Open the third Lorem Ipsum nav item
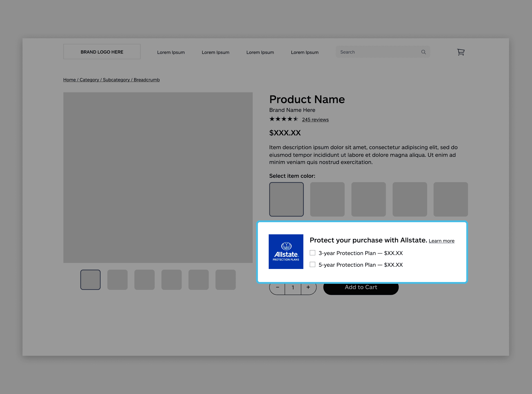The height and width of the screenshot is (394, 532). 260,52
